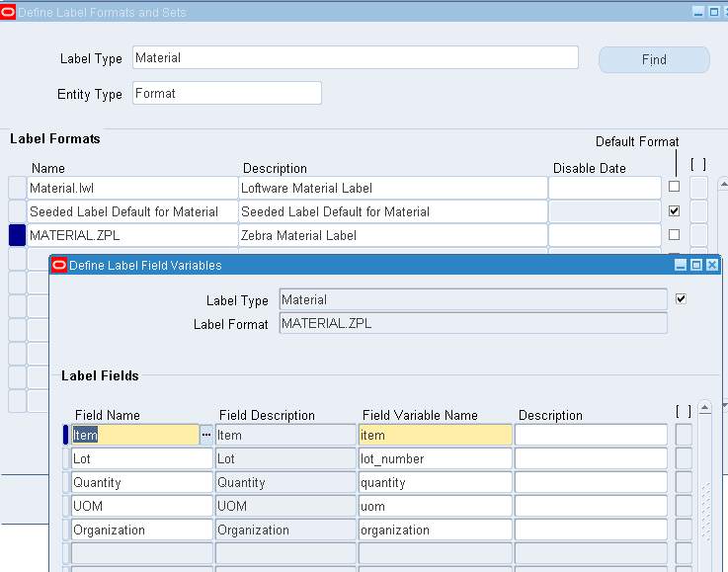Viewport: 728px width, 572px height.
Task: Click the Item field name cell
Action: coord(135,435)
